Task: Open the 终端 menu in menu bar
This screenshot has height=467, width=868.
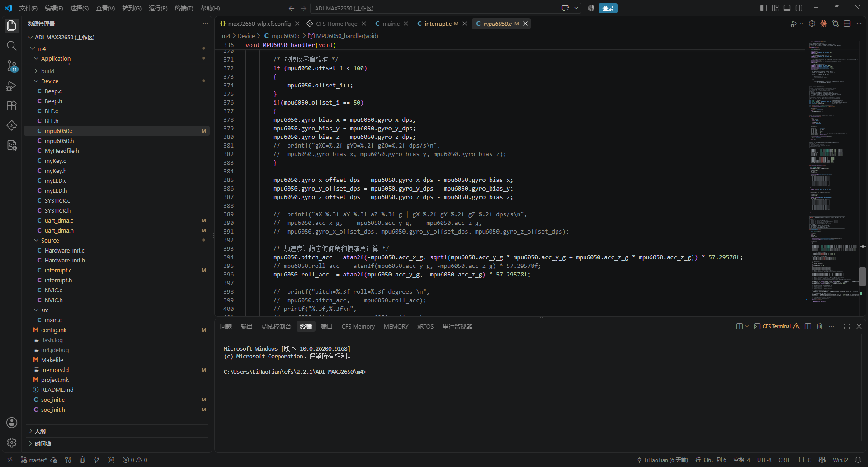Action: click(x=184, y=8)
